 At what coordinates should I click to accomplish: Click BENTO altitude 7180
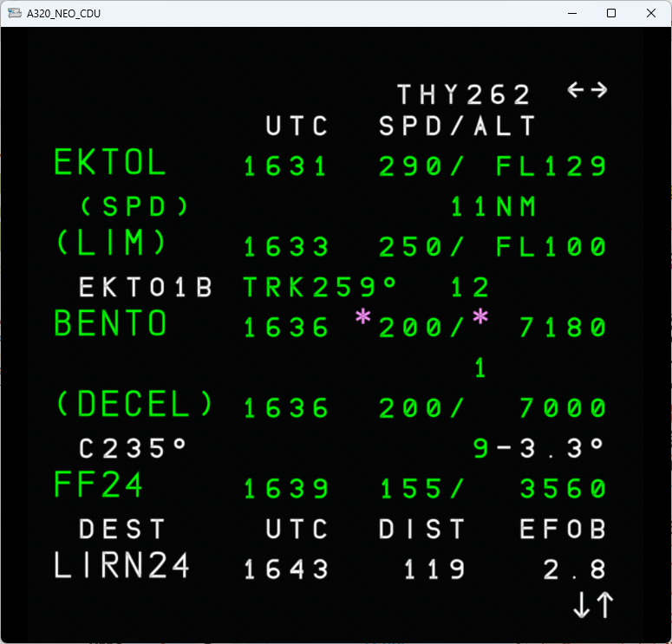tap(563, 328)
